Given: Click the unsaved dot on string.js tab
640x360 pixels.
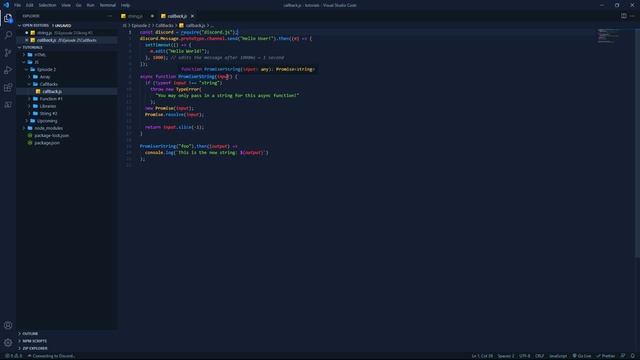Looking at the screenshot, I should point(152,16).
